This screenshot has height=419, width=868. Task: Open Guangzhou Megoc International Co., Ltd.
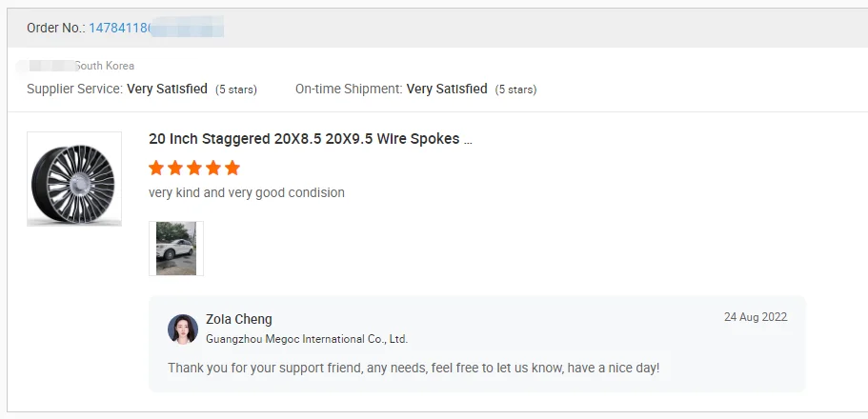307,339
